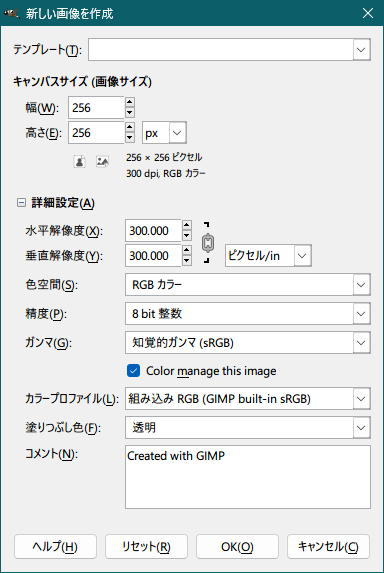Click the リセット(R) button
384x573 pixels.
(x=147, y=547)
